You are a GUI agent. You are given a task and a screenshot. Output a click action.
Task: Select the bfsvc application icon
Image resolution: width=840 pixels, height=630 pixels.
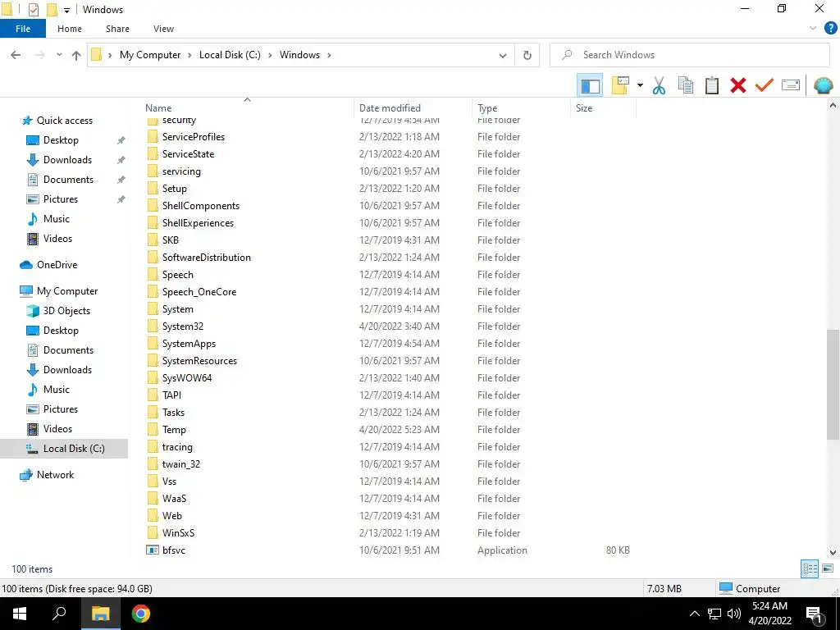click(152, 550)
